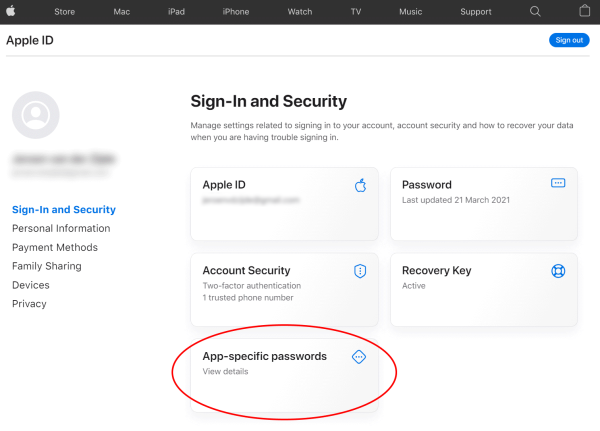Open Devices in the sidebar

[31, 285]
